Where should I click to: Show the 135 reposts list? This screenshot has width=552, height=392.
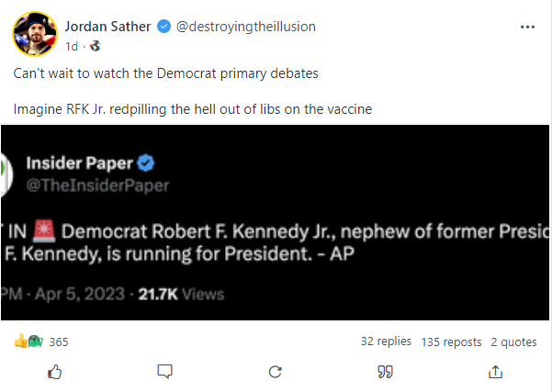(451, 342)
